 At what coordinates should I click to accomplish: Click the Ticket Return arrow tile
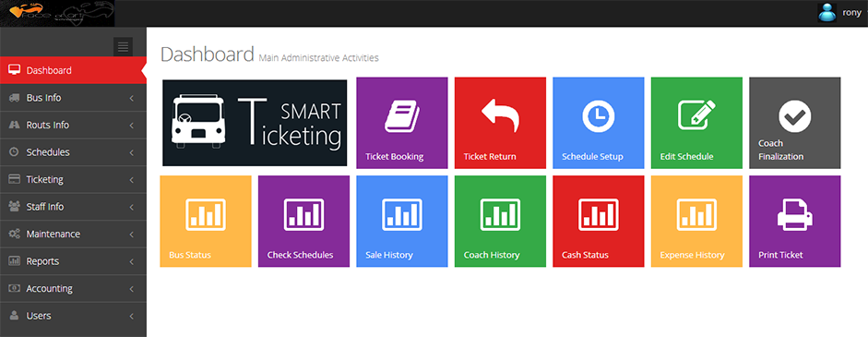tap(500, 123)
